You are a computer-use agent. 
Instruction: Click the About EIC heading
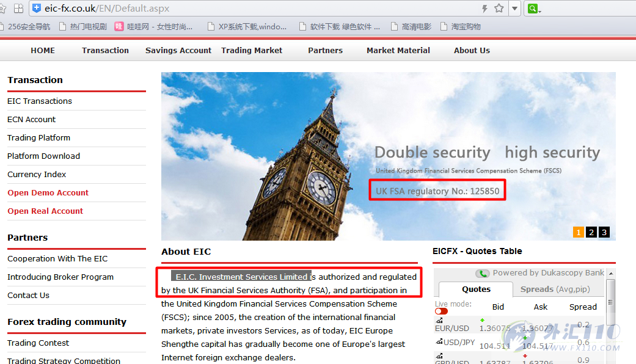(x=186, y=252)
